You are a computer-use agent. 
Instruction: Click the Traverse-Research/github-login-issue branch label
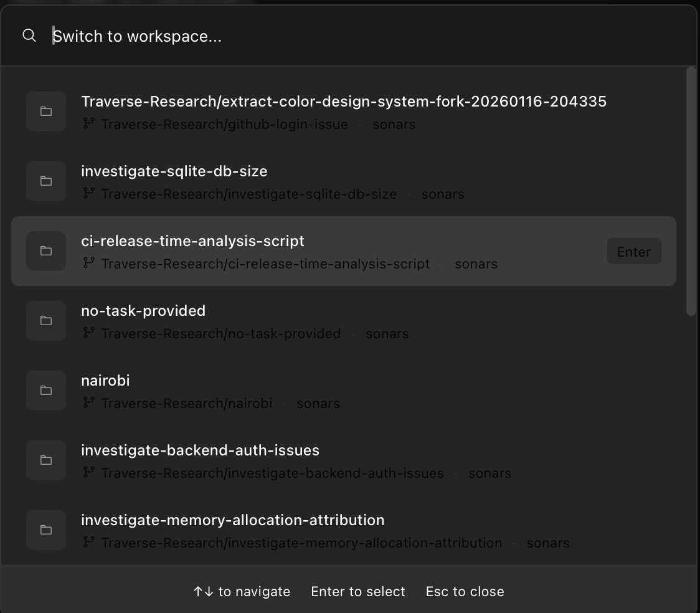coord(224,124)
